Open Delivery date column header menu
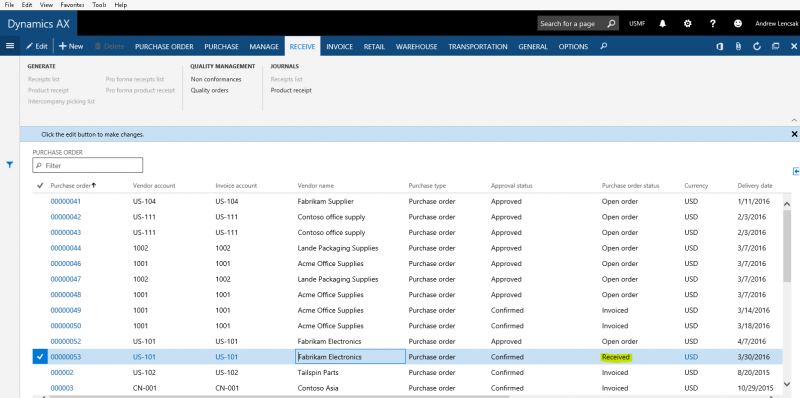Image resolution: width=800 pixels, height=398 pixels. pyautogui.click(x=755, y=186)
